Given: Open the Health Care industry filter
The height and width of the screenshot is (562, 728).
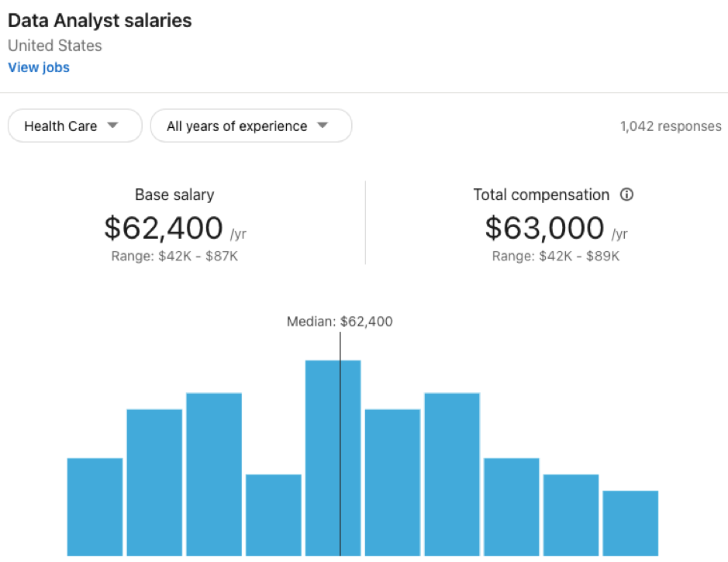Looking at the screenshot, I should (x=74, y=126).
